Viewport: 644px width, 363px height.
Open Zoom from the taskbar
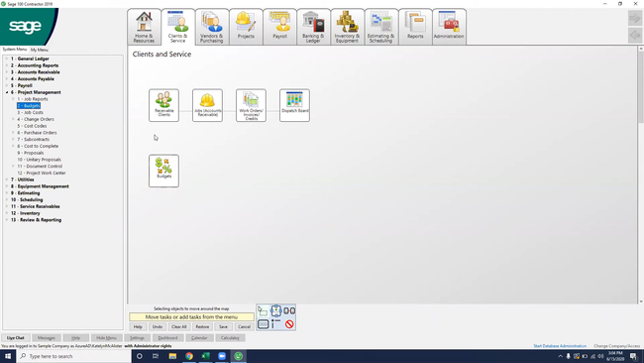[222, 356]
